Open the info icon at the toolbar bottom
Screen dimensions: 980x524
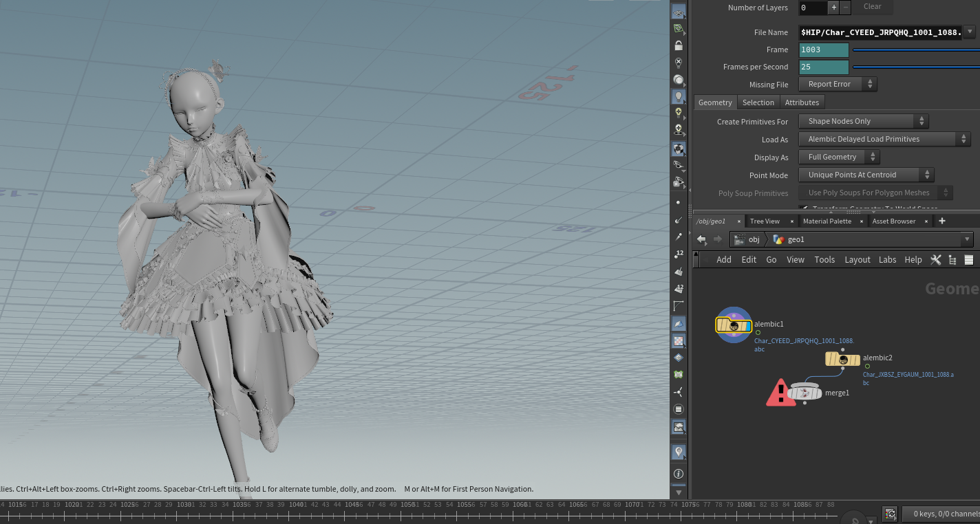click(679, 474)
